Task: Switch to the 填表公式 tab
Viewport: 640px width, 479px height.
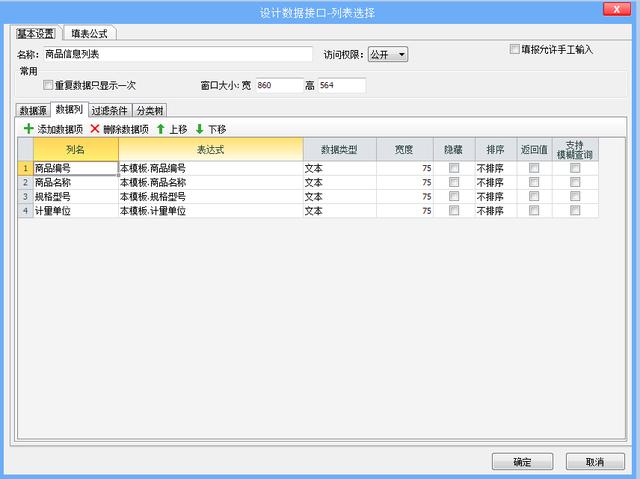Action: click(x=91, y=32)
